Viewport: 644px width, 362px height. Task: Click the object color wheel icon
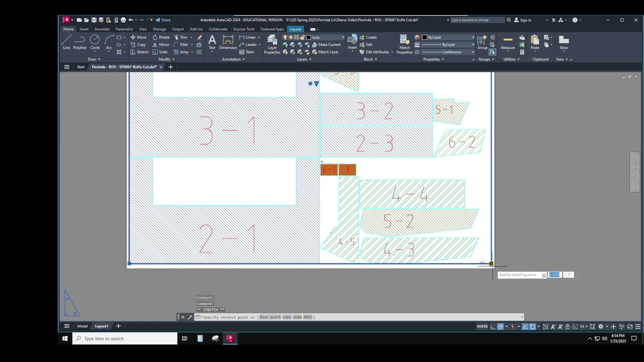coord(417,37)
